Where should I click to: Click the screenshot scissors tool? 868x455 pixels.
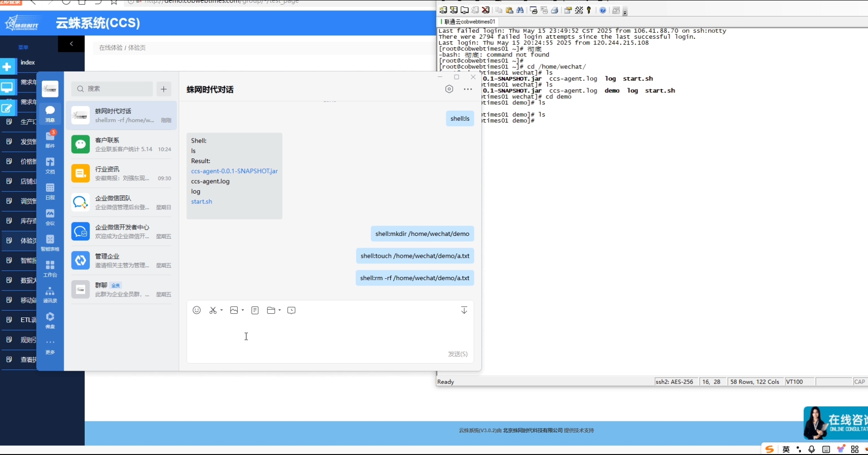click(x=213, y=310)
